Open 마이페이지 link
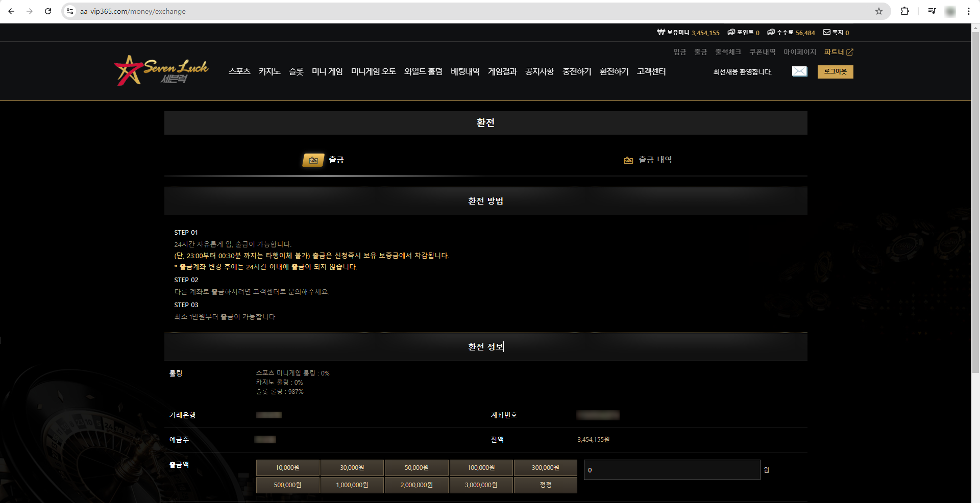 click(800, 52)
